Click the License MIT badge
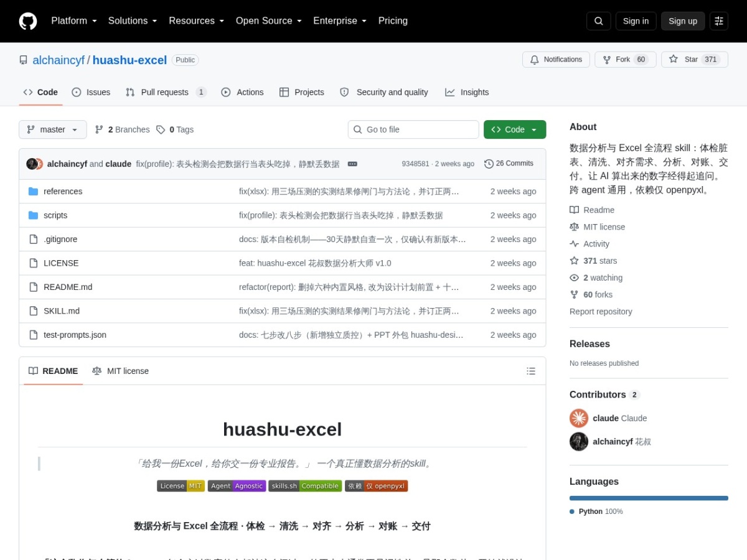This screenshot has height=560, width=747. click(181, 486)
